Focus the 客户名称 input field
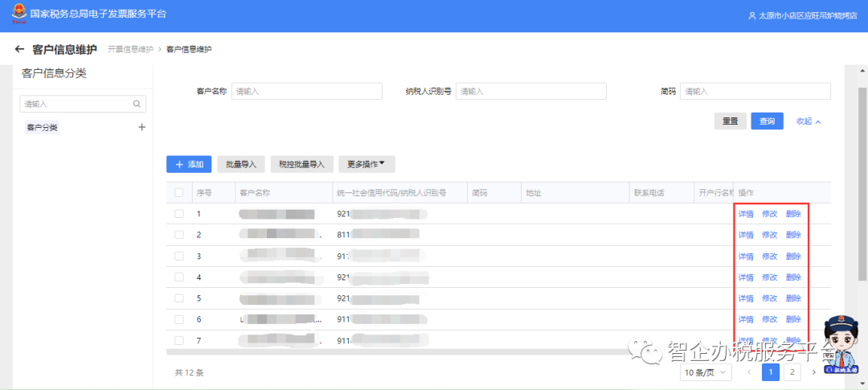Screen dimensions: 868x390 point(307,92)
